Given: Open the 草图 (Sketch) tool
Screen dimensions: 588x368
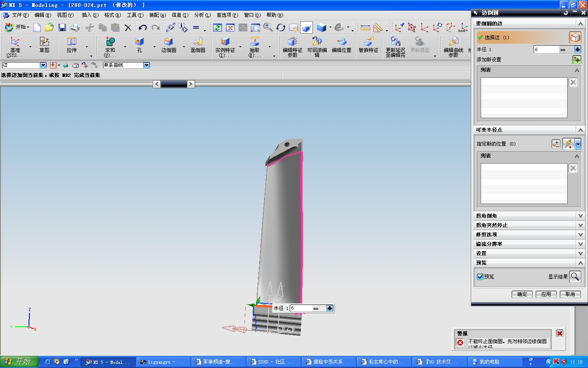Looking at the screenshot, I should click(x=44, y=45).
